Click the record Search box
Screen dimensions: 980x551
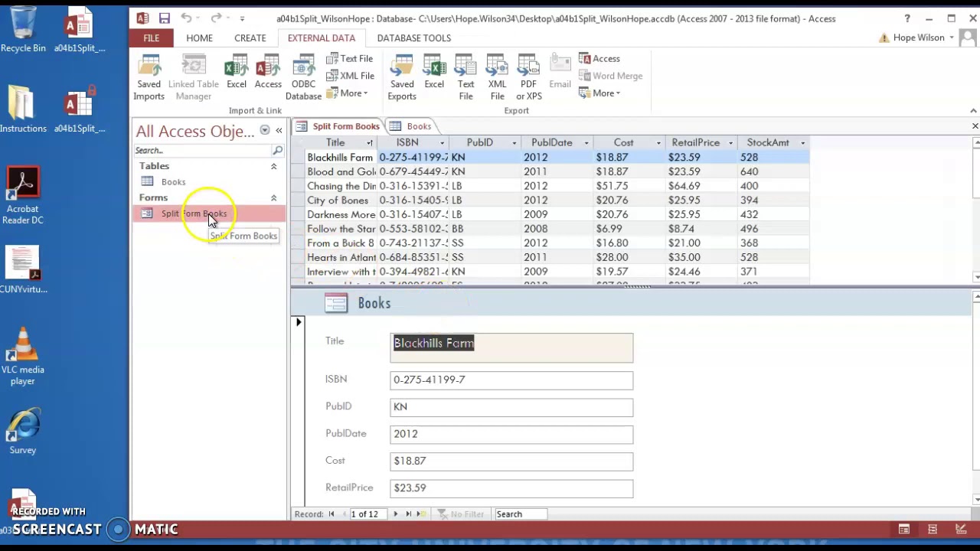[x=520, y=514]
